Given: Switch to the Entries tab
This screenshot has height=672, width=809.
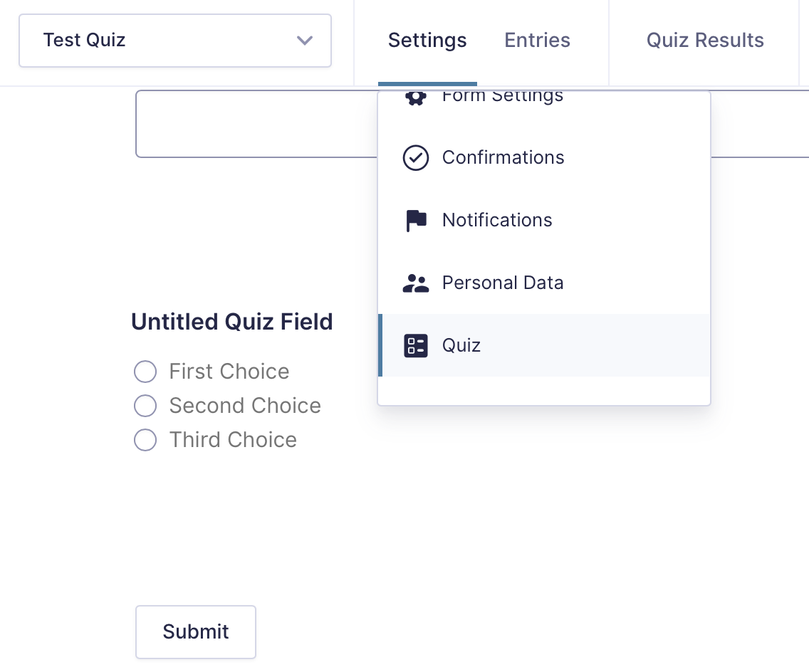Looking at the screenshot, I should pos(537,41).
